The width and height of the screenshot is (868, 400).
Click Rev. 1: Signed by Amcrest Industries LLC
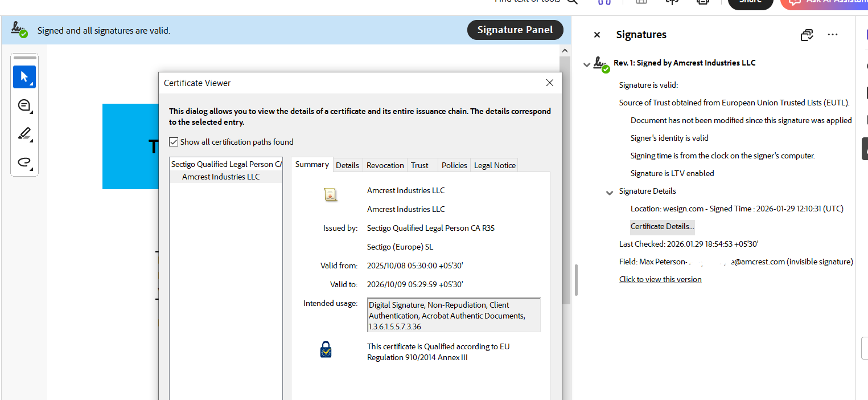click(684, 63)
